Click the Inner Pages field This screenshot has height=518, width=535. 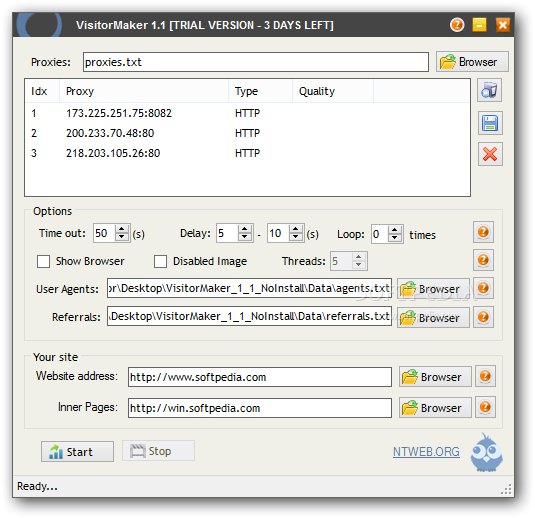tap(260, 407)
